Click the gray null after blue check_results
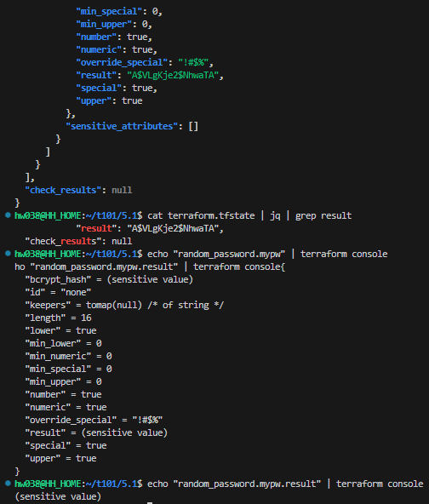 [122, 191]
